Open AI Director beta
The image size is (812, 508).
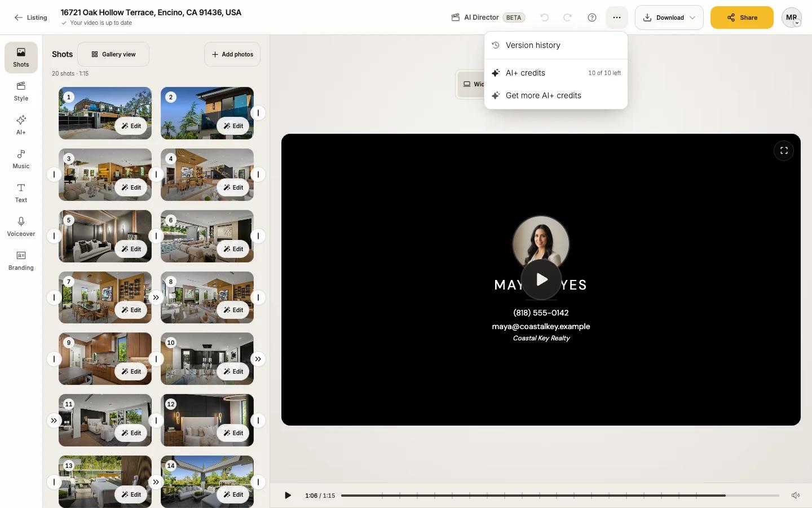pos(488,17)
